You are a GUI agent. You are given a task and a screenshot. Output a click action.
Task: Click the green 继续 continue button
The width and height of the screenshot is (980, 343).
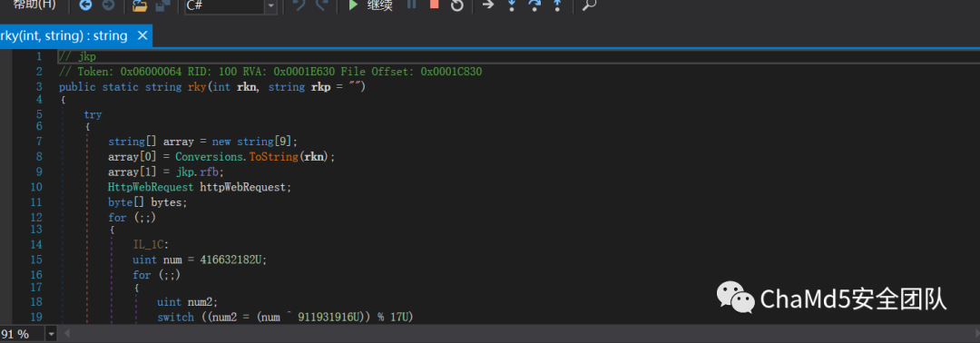tap(370, 5)
